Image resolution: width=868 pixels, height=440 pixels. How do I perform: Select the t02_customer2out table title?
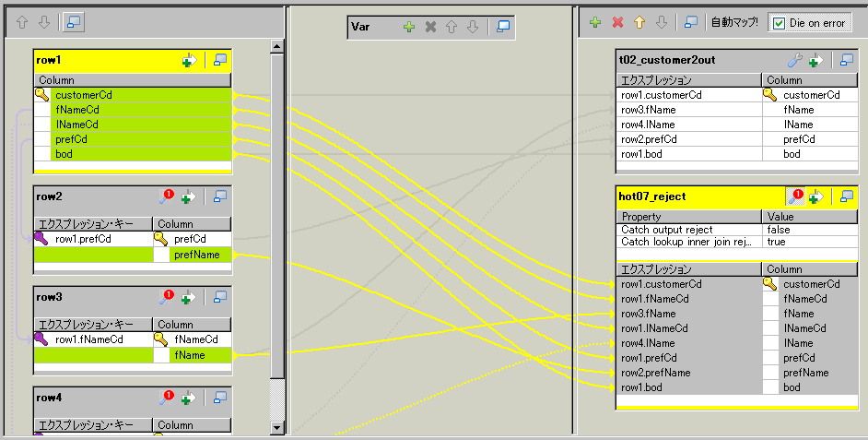(x=667, y=60)
